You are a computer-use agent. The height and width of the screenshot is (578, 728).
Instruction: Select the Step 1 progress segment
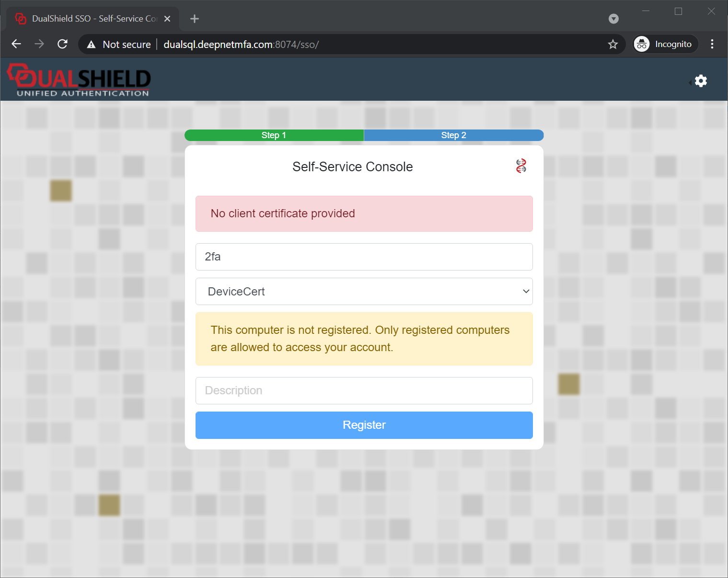[x=274, y=135]
